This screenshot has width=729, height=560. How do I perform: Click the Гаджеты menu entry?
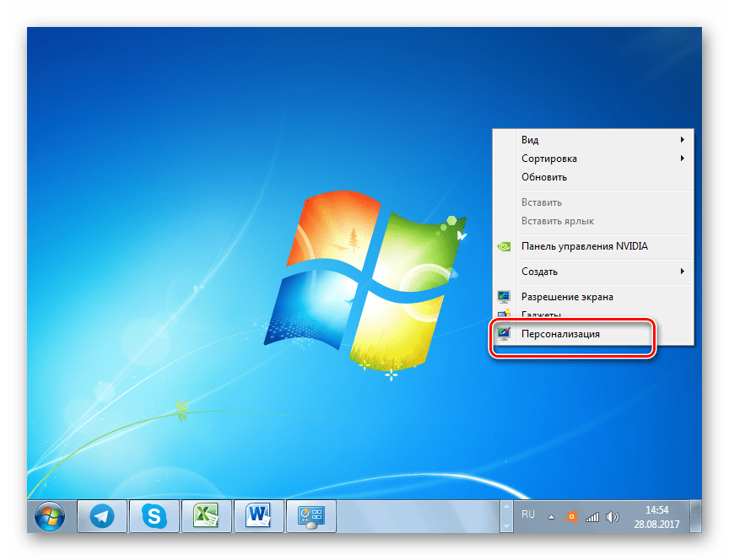tap(542, 315)
